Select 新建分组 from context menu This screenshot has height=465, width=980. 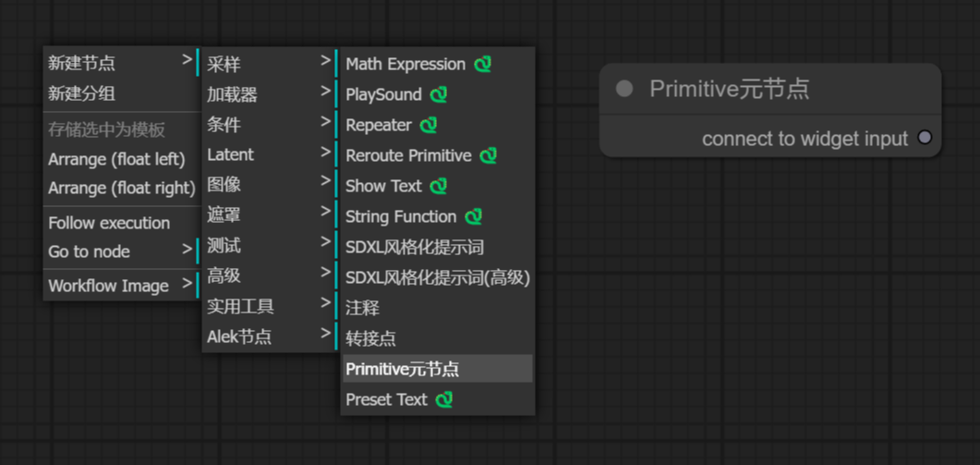point(82,93)
